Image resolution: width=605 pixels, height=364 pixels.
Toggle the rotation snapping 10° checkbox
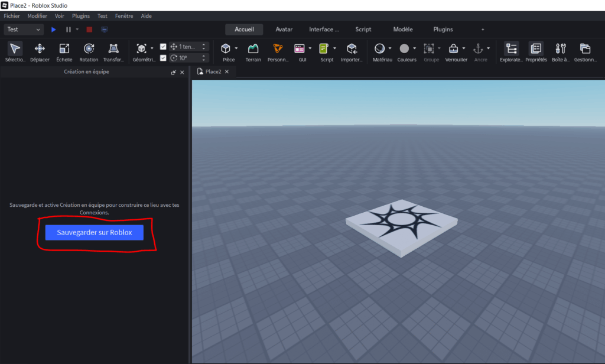(x=163, y=58)
